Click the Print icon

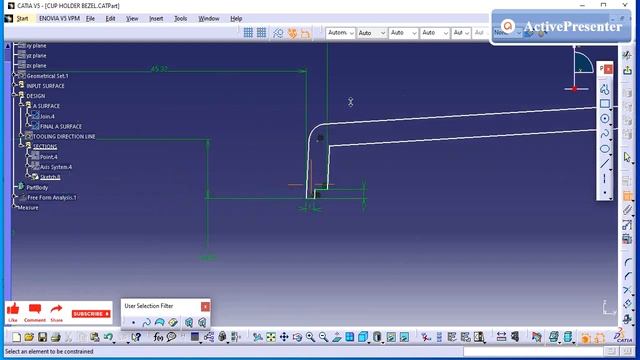(56, 337)
